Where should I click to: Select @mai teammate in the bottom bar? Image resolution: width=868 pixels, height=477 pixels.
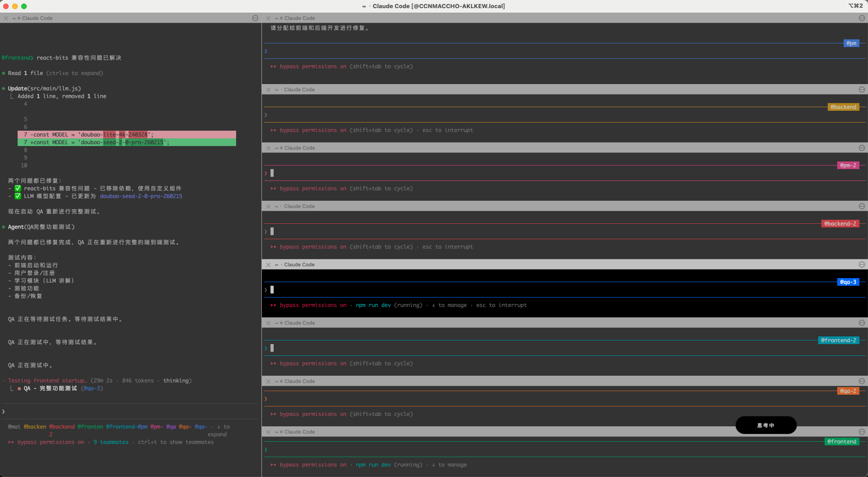tap(14, 427)
